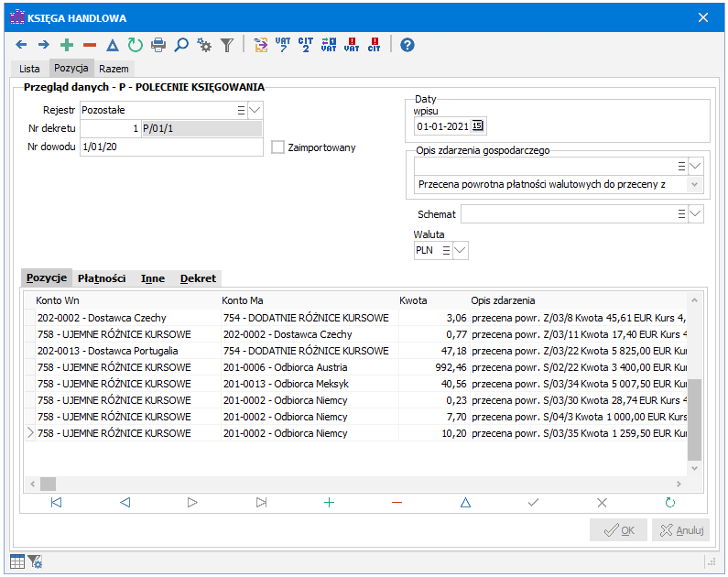The height and width of the screenshot is (577, 728).
Task: Open filter funnel icon in toolbar
Action: click(226, 45)
